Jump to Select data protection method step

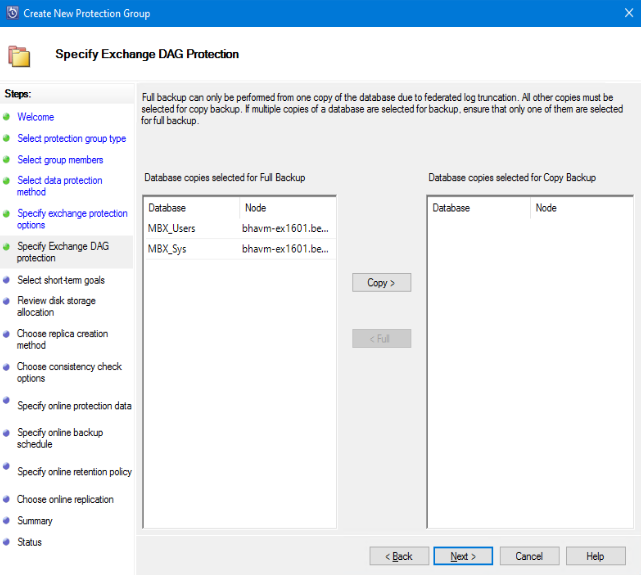click(x=59, y=186)
